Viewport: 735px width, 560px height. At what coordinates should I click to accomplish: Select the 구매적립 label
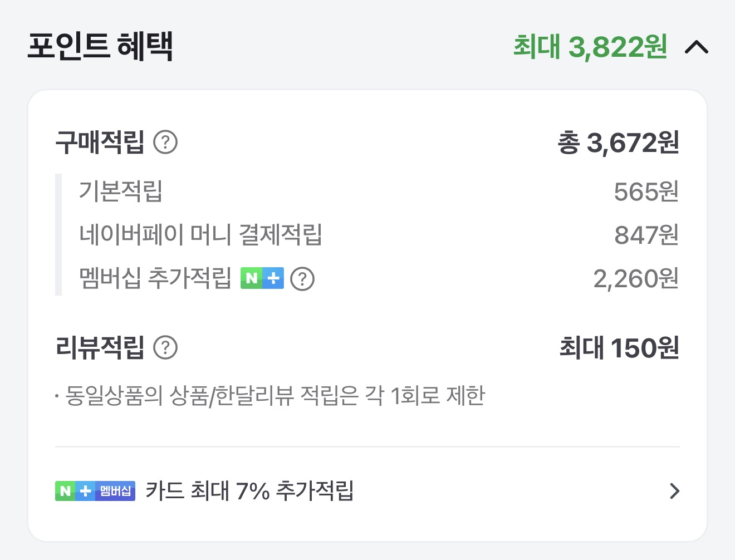(x=100, y=143)
